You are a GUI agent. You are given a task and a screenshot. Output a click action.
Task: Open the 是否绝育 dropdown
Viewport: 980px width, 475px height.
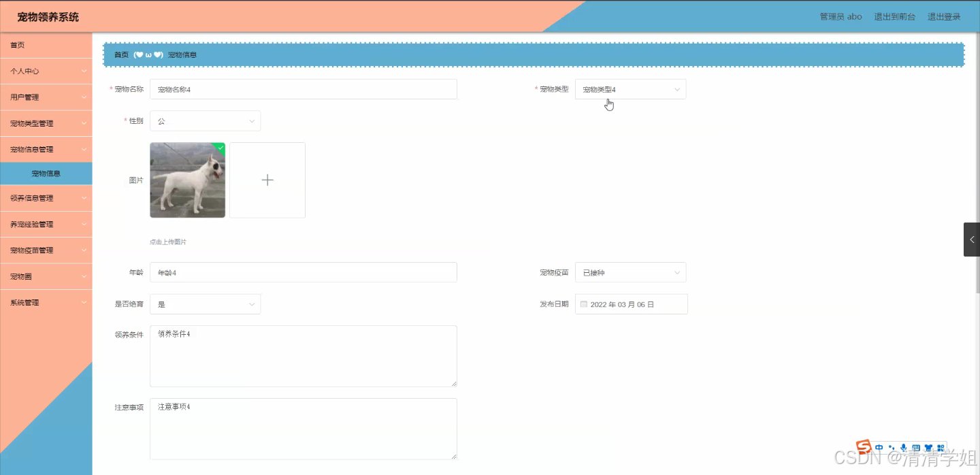(205, 304)
